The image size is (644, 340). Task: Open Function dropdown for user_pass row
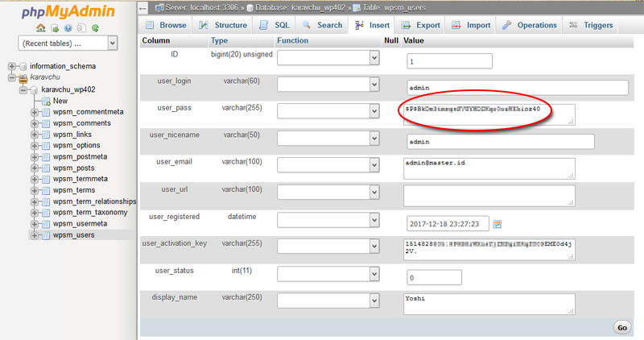pos(328,111)
